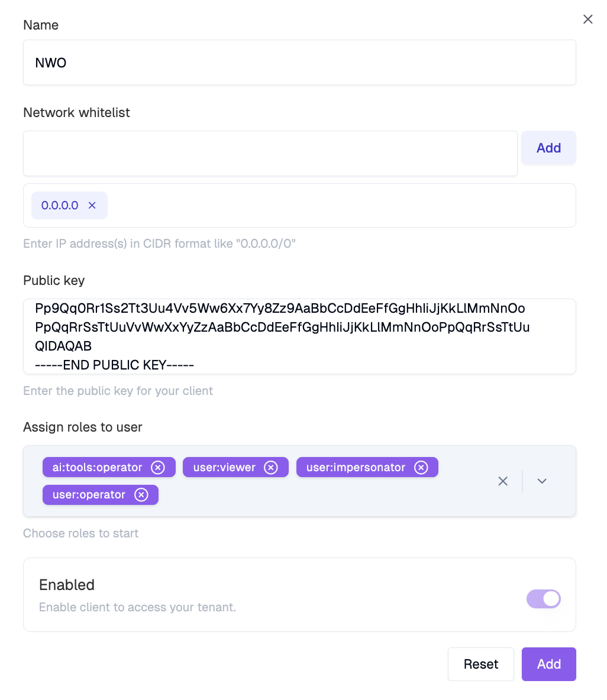Remove the user:operator role tag
The height and width of the screenshot is (700, 607).
pyautogui.click(x=141, y=495)
